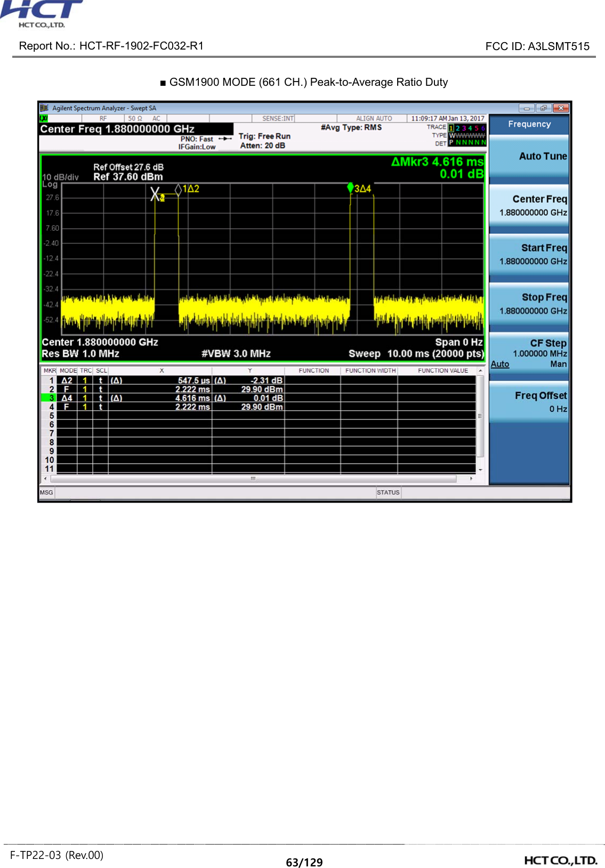
Task: Click the horizontal scroll left arrow
Action: click(x=45, y=478)
